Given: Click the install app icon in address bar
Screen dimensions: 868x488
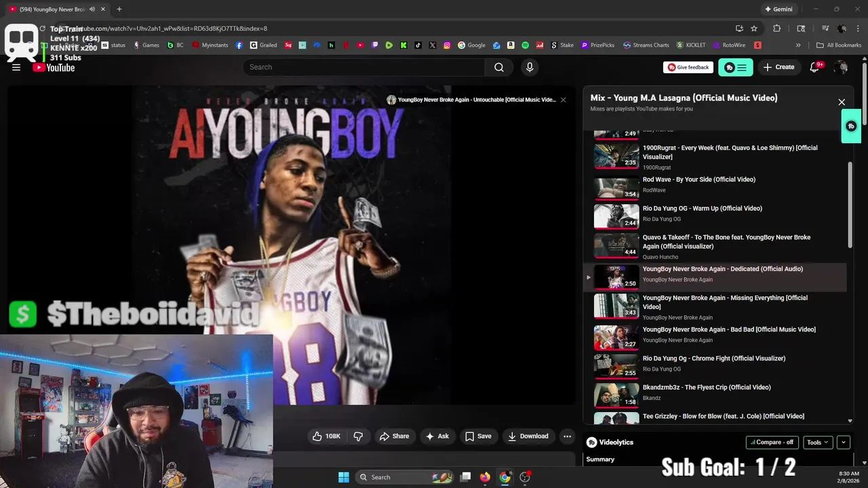Looking at the screenshot, I should point(739,28).
